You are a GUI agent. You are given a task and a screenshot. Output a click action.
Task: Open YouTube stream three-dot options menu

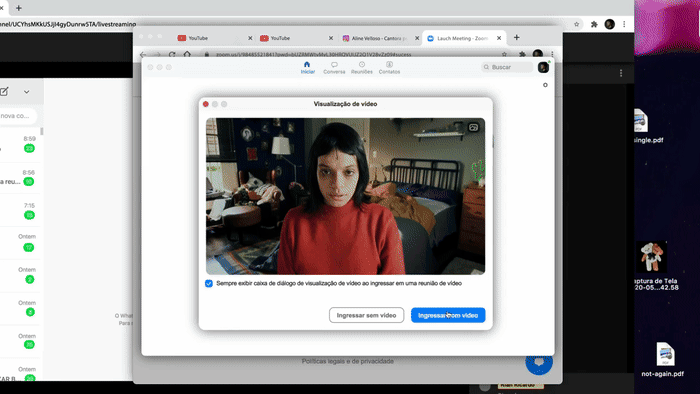point(621,73)
